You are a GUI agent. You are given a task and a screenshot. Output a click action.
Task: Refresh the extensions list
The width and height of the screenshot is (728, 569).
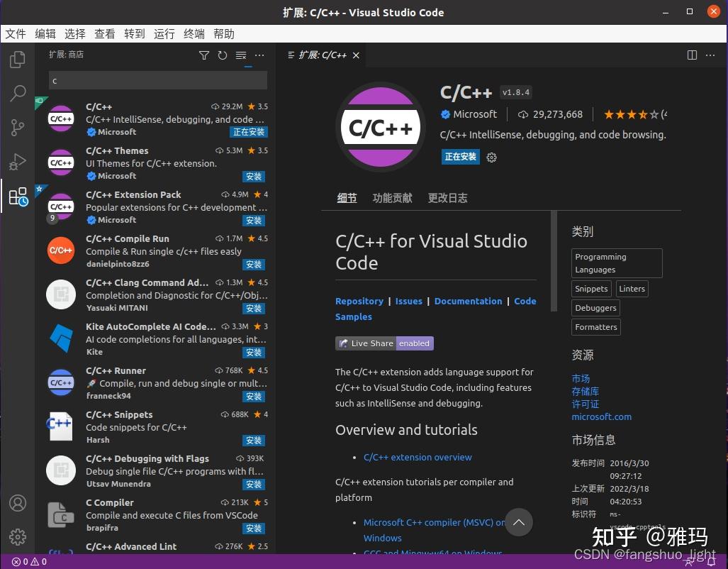(x=222, y=55)
